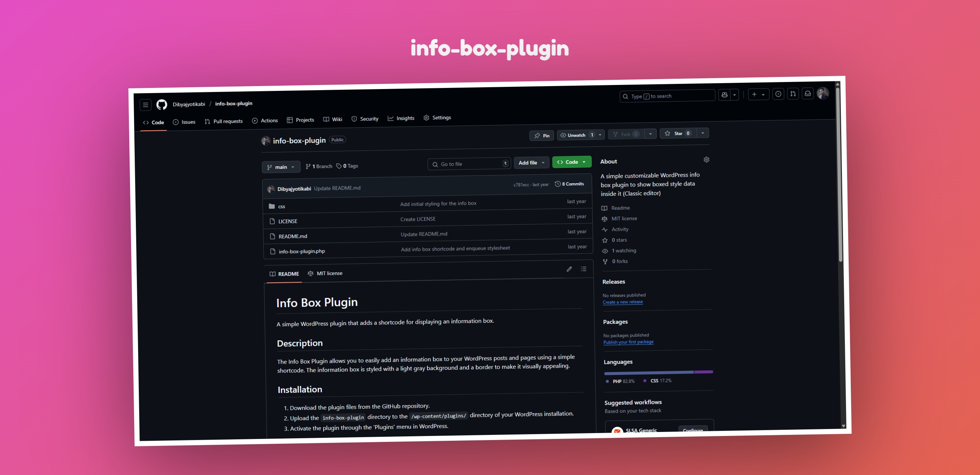This screenshot has width=980, height=475.
Task: Open user profile avatar menu
Action: tap(822, 93)
